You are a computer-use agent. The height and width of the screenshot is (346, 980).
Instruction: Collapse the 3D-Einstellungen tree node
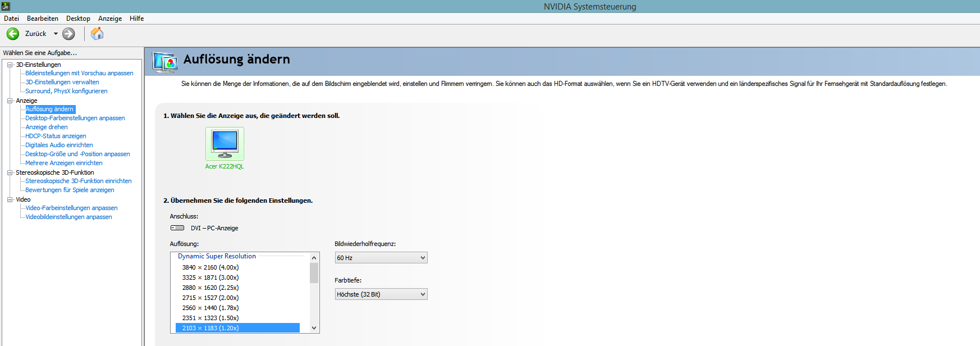(10, 65)
